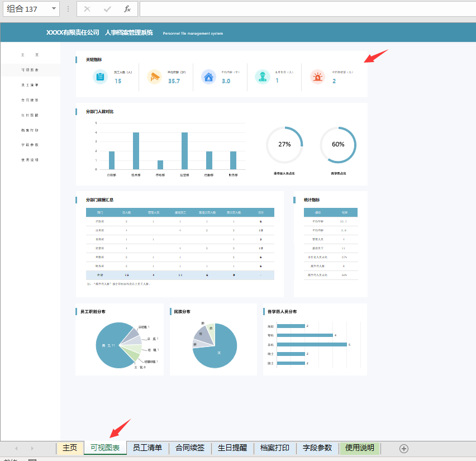Click the blue house tenure icon
Image resolution: width=476 pixels, height=461 pixels.
(x=208, y=77)
